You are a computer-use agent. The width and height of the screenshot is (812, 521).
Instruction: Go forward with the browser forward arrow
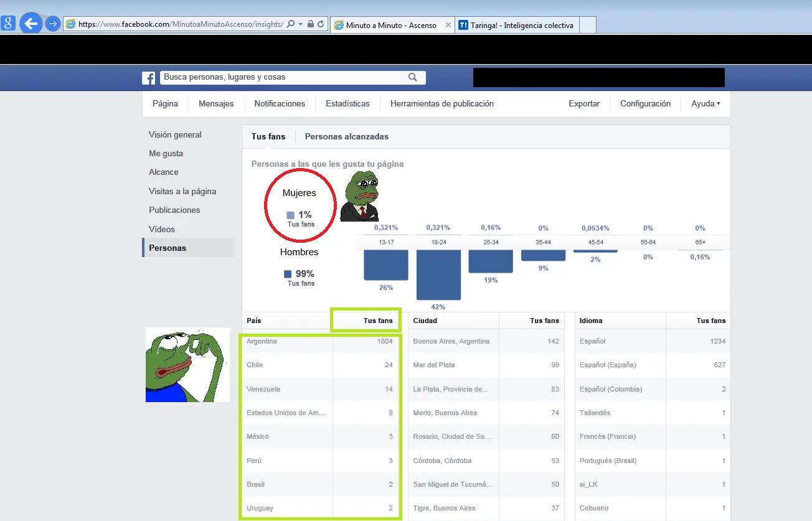click(53, 24)
